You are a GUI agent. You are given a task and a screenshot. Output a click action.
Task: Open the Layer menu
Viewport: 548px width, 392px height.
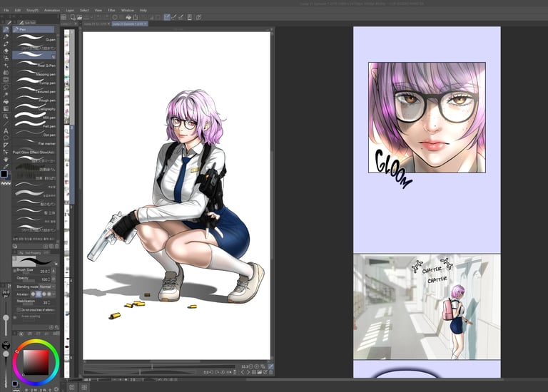(x=70, y=11)
